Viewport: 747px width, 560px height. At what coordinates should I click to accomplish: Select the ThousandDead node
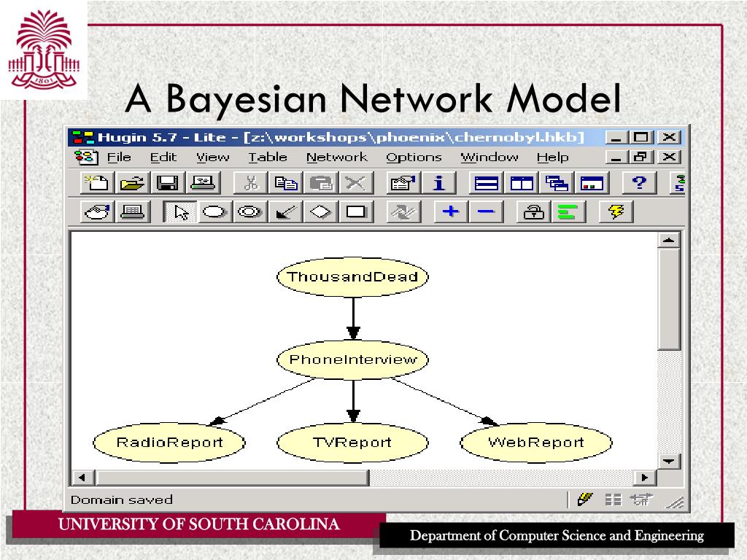(x=352, y=276)
